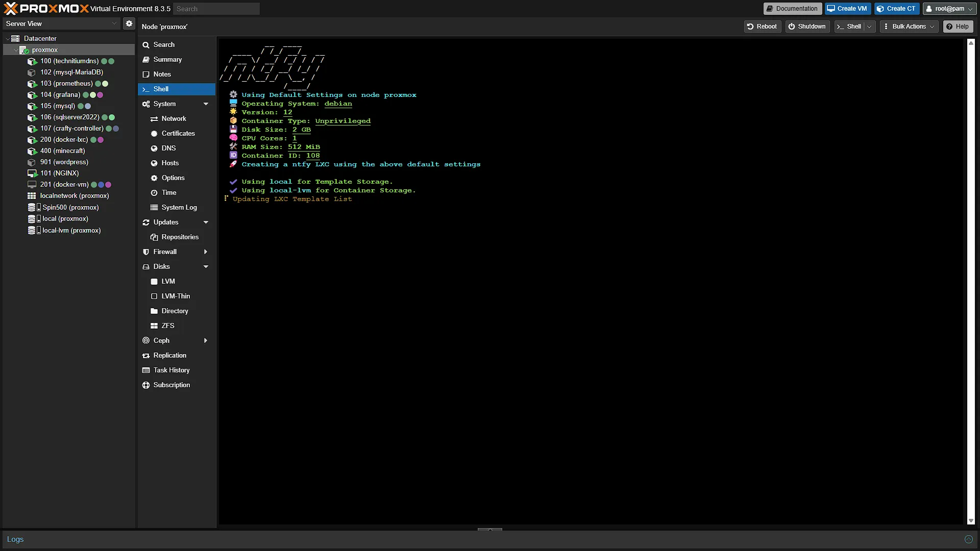The image size is (980, 551).
Task: Select the Shell menu item
Action: [x=177, y=89]
